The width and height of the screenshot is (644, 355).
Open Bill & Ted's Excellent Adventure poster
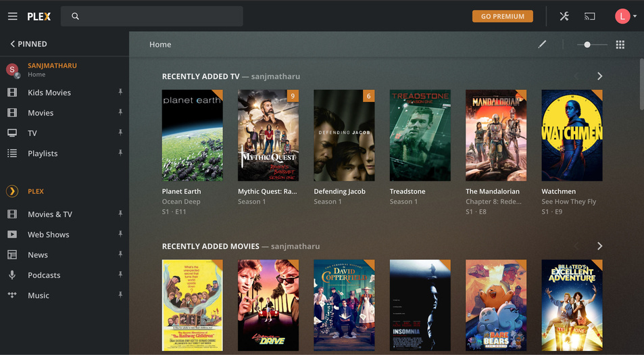[572, 305]
